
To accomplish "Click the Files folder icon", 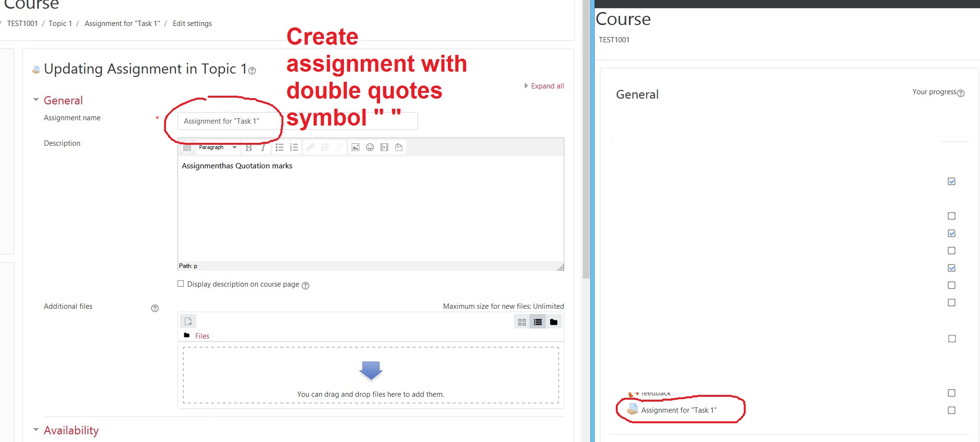I will (x=187, y=336).
